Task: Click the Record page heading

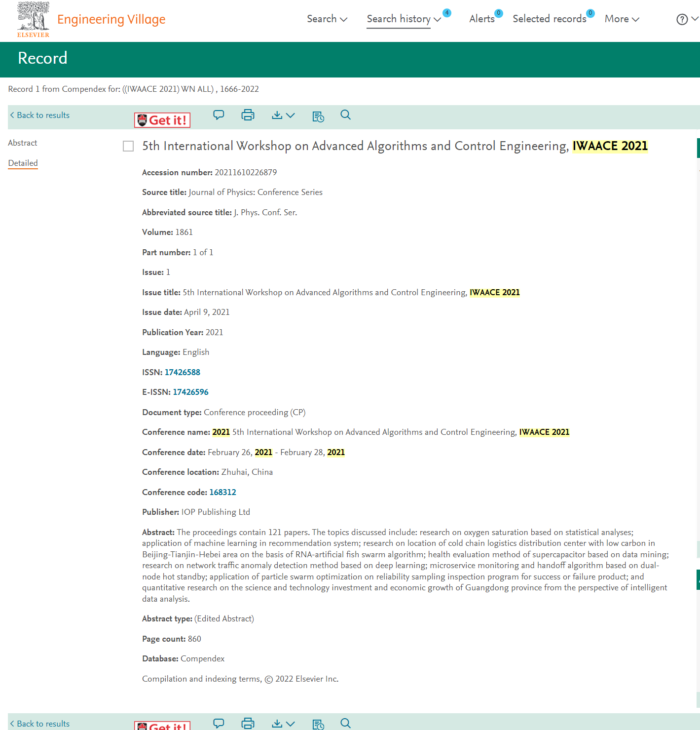Action: 42,58
